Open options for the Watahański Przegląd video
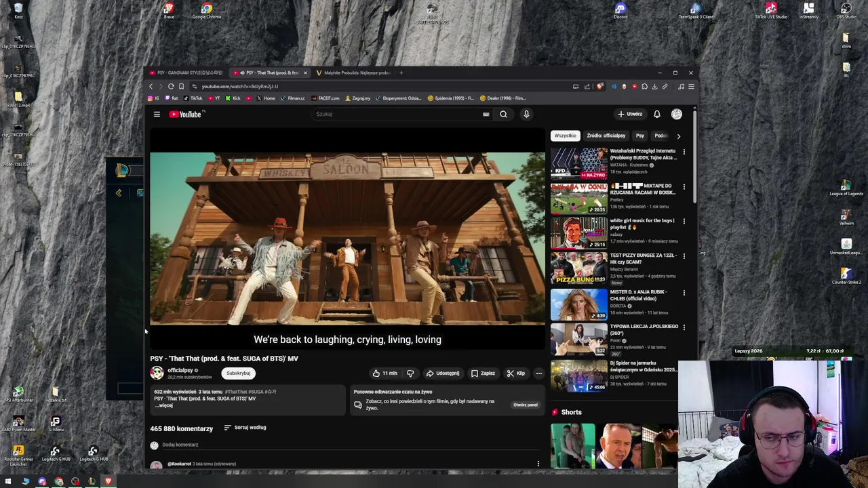 684,152
